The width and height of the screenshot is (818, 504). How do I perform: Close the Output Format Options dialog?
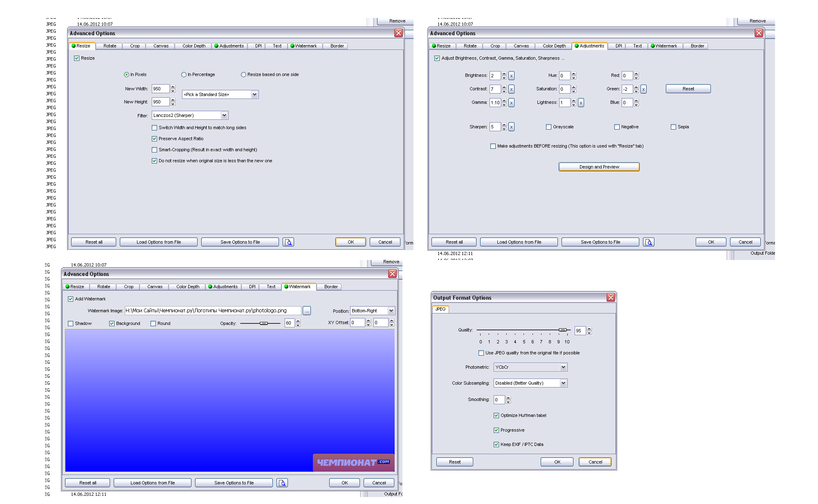(x=611, y=298)
